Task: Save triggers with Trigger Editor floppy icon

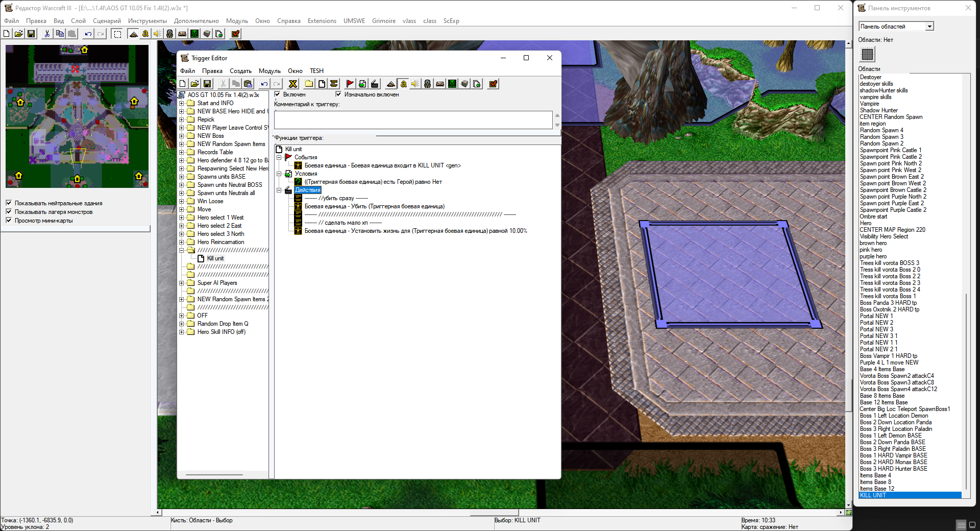Action: [207, 84]
